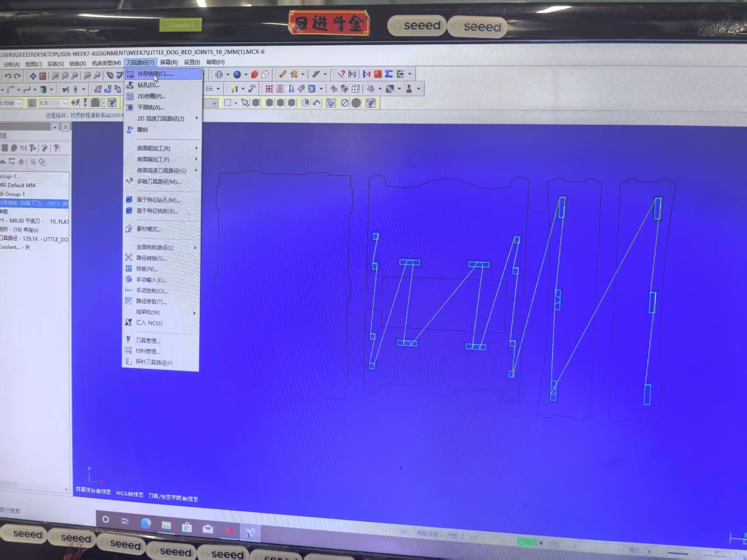Click the cursor arrow select icon

(x=245, y=103)
